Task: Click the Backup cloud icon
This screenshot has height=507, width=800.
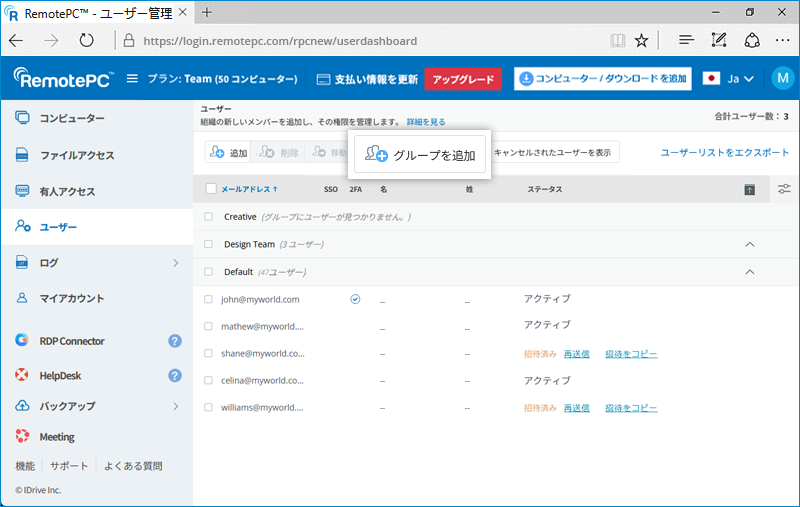Action: coord(22,405)
